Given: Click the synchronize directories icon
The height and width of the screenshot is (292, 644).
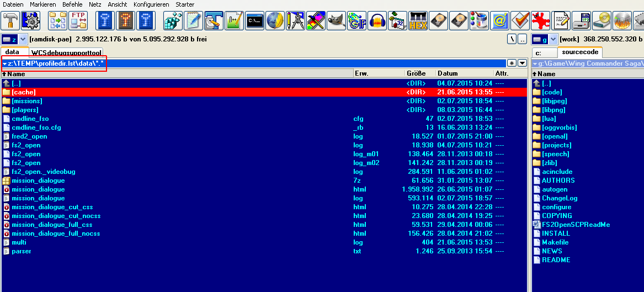Looking at the screenshot, I should pyautogui.click(x=57, y=21).
